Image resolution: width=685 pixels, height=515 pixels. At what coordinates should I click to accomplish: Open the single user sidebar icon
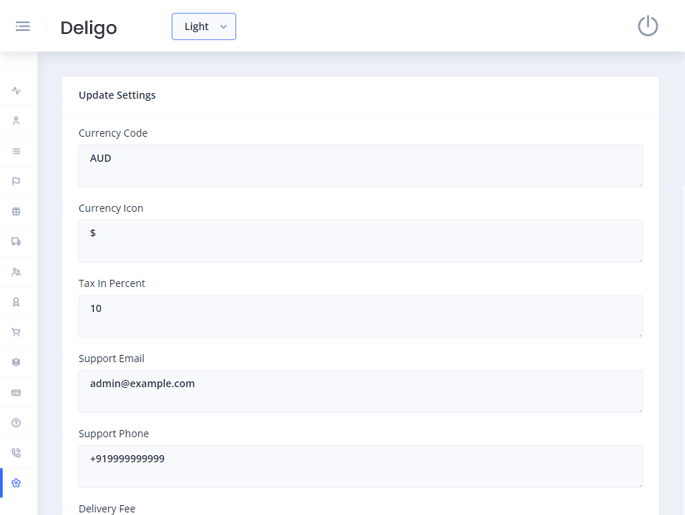coord(16,121)
